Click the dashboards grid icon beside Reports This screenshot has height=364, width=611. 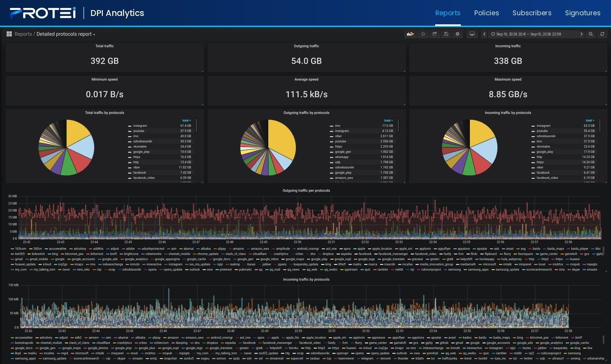point(9,34)
